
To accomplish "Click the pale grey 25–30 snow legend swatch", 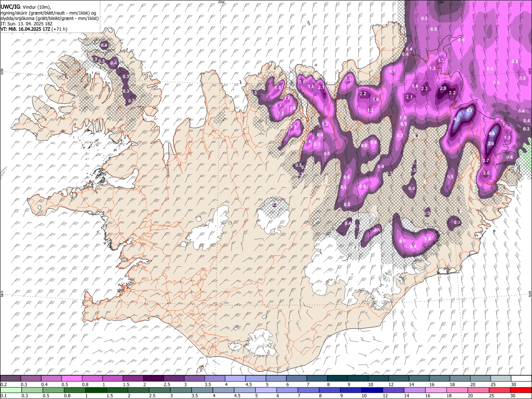I will 500,378.
